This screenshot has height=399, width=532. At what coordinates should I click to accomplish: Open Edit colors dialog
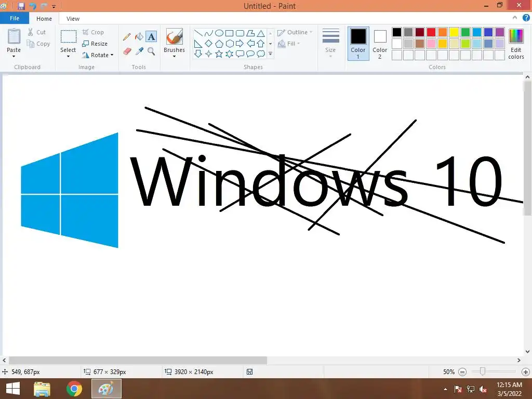coord(516,44)
